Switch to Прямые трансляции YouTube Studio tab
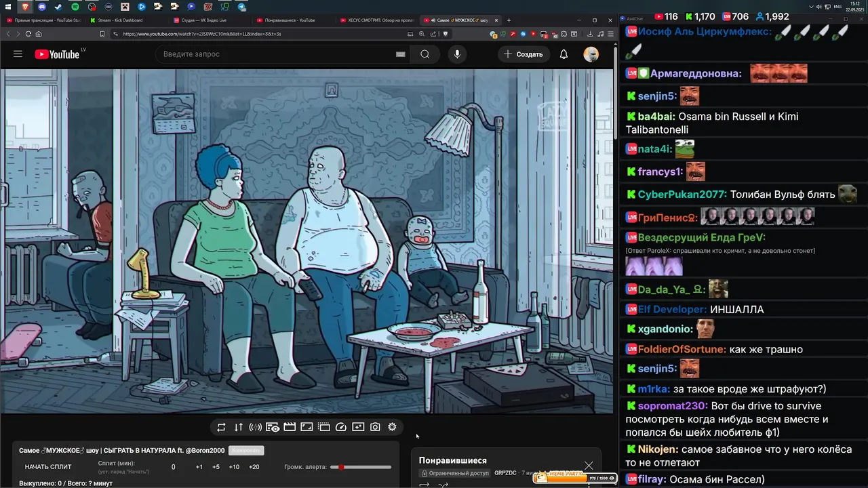Viewport: 868px width, 488px height. click(43, 20)
